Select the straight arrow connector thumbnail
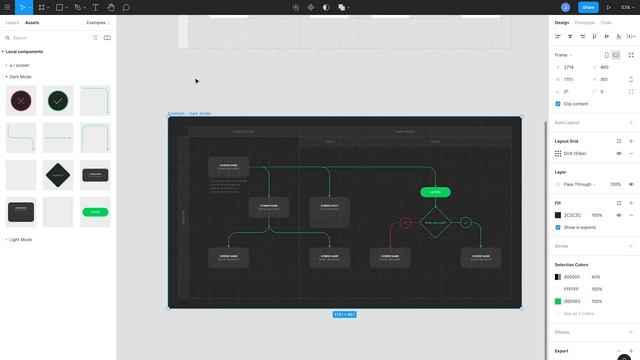 pyautogui.click(x=58, y=138)
